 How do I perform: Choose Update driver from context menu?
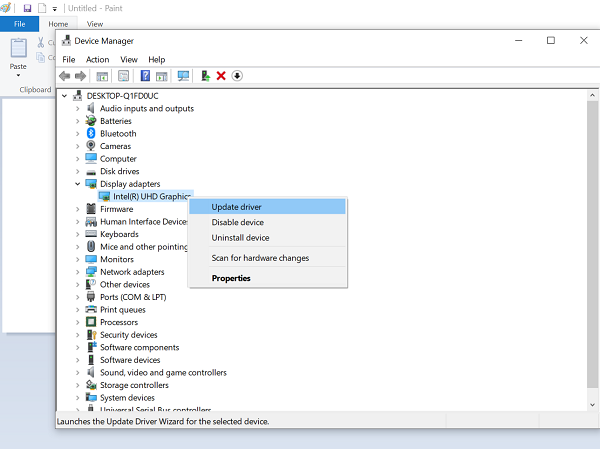237,207
